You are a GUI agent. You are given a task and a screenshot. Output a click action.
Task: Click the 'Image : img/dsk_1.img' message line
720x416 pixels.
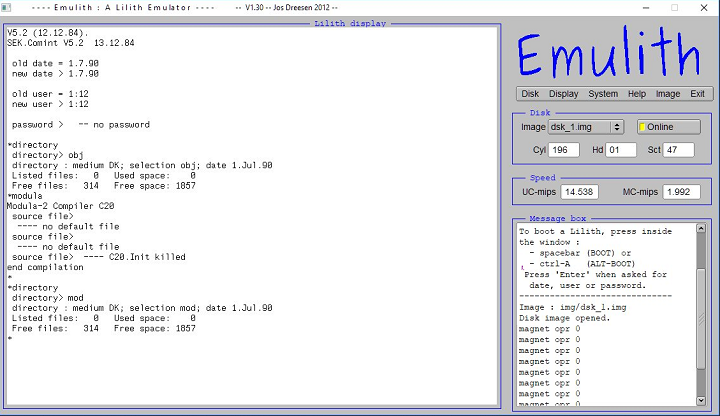[x=573, y=307]
